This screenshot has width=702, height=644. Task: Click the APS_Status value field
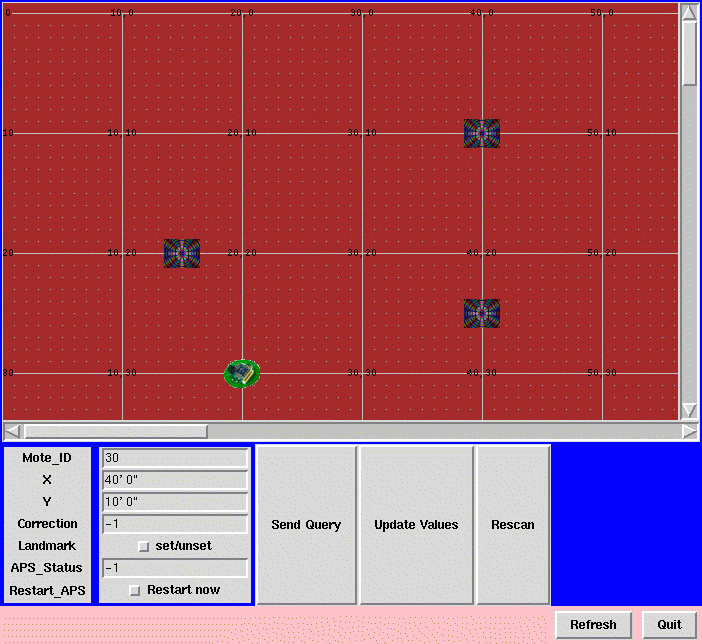174,568
